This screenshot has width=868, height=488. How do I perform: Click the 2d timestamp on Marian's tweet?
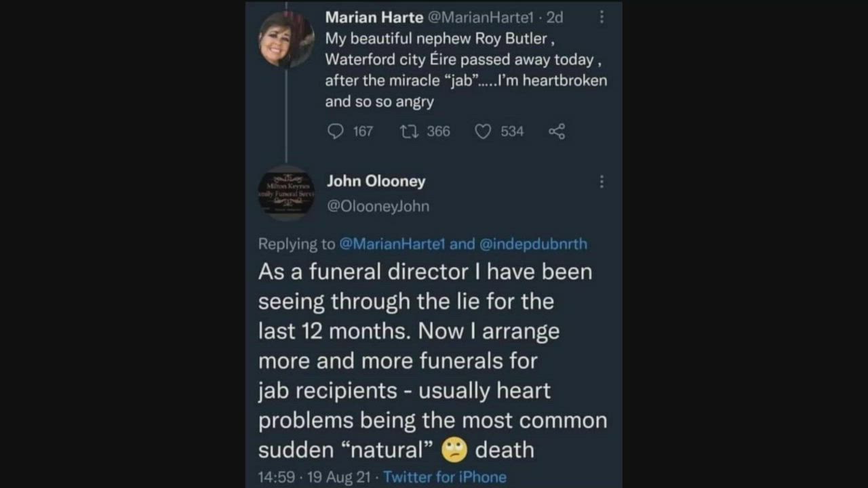coord(555,18)
